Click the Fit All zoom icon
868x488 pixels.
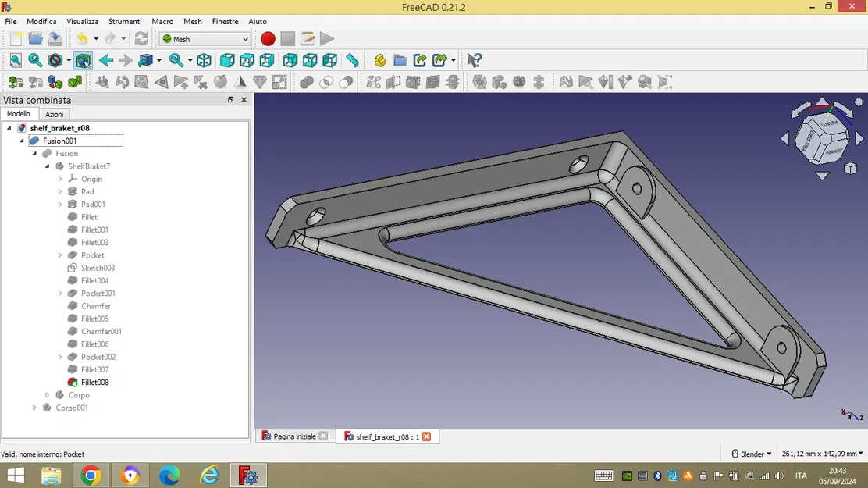click(16, 60)
